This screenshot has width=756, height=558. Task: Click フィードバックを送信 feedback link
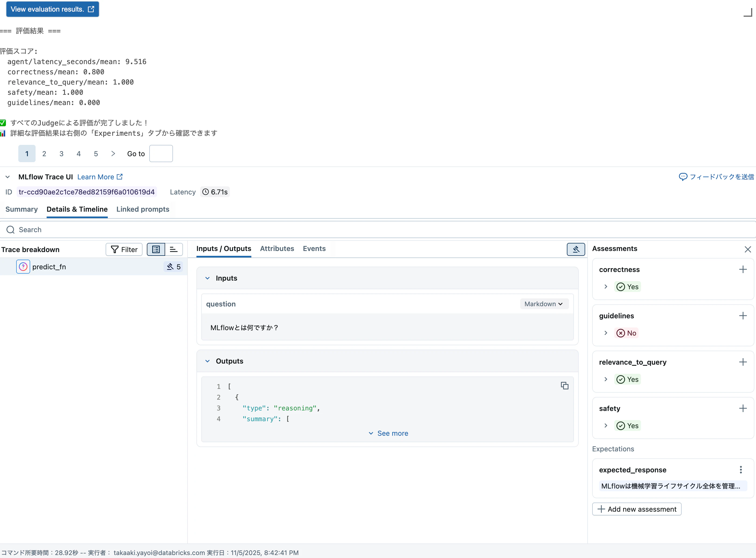[716, 177]
